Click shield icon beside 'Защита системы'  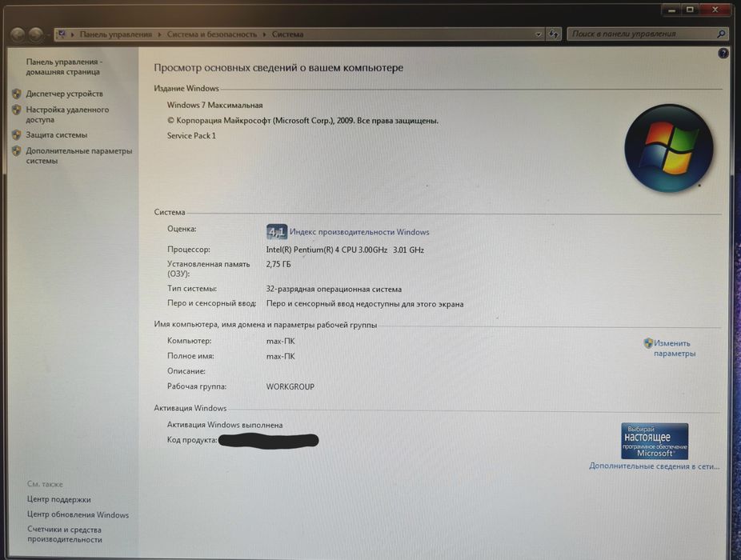(17, 134)
